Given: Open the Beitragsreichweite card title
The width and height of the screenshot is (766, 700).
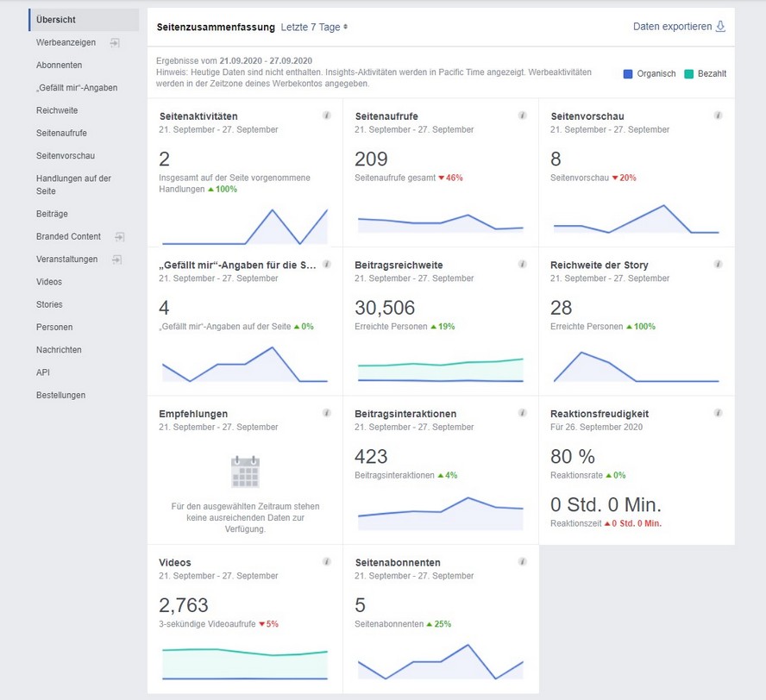Looking at the screenshot, I should pyautogui.click(x=399, y=265).
